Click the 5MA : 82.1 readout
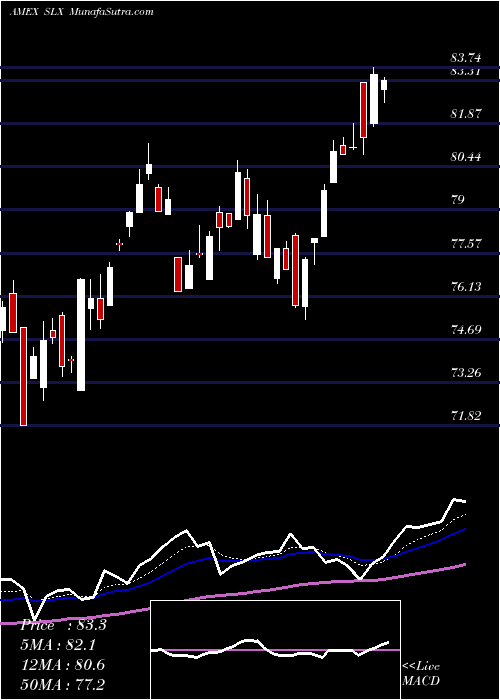Viewport: 500px width, 700px height. click(58, 645)
